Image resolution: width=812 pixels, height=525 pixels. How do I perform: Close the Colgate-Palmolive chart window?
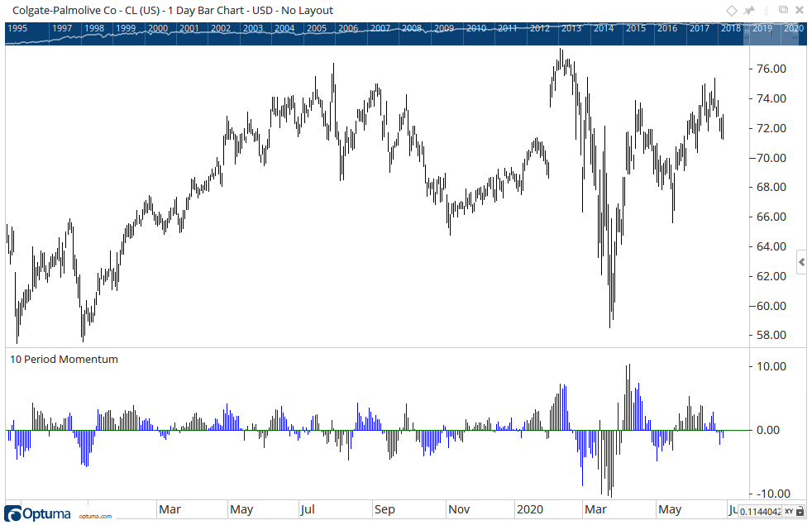800,11
